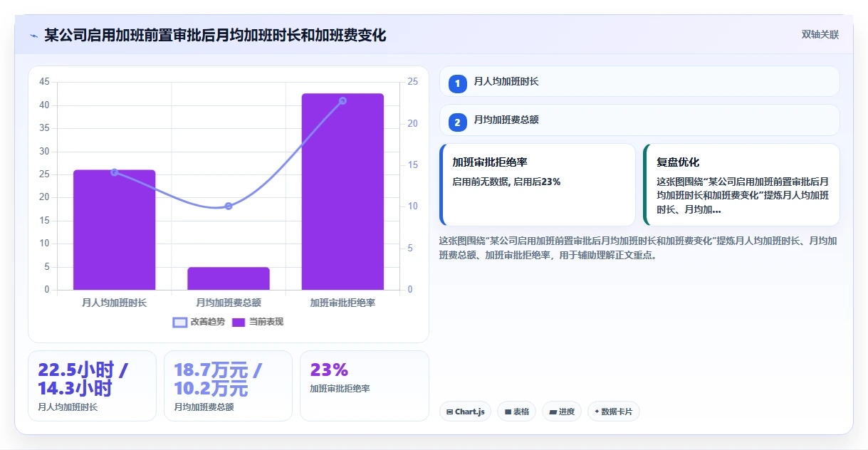This screenshot has width=868, height=450.
Task: Open the 加班审批拒绝率 info card
Action: coord(538,185)
